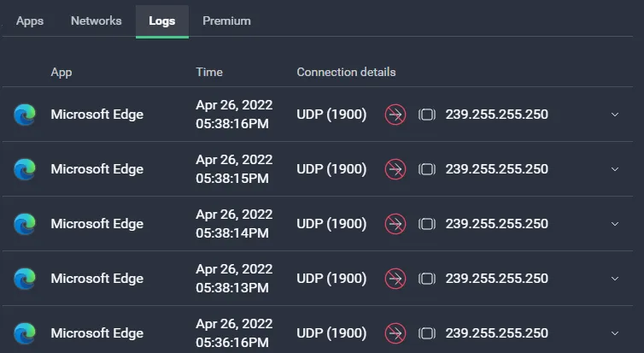
Task: Click the blocked outbound icon in the 05:36:16PM row
Action: click(395, 333)
